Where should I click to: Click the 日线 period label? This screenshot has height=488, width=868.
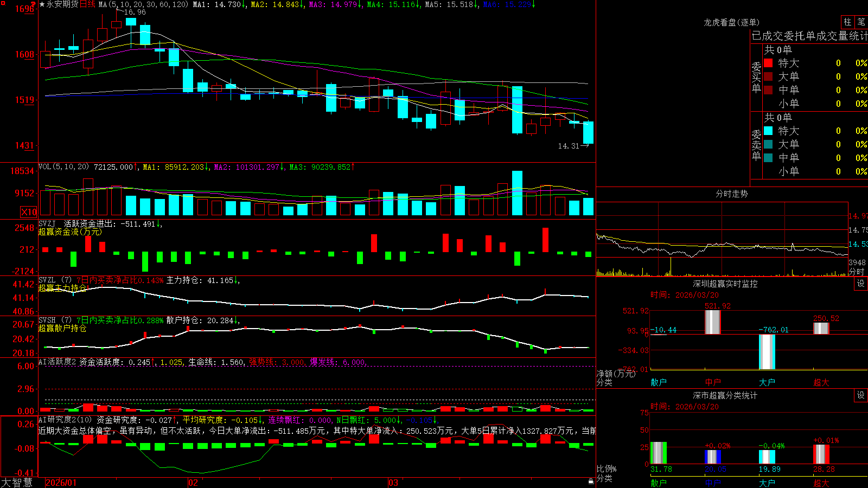(87, 4)
